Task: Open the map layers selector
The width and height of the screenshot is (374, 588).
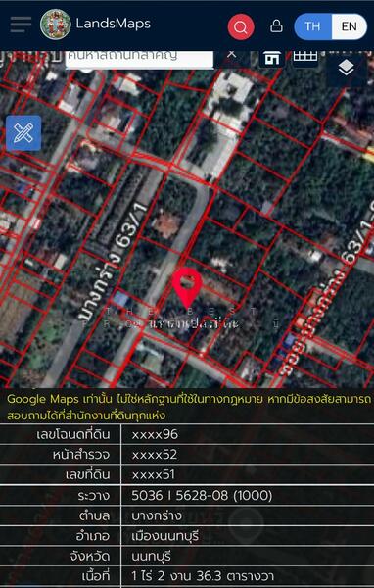Action: click(x=346, y=69)
